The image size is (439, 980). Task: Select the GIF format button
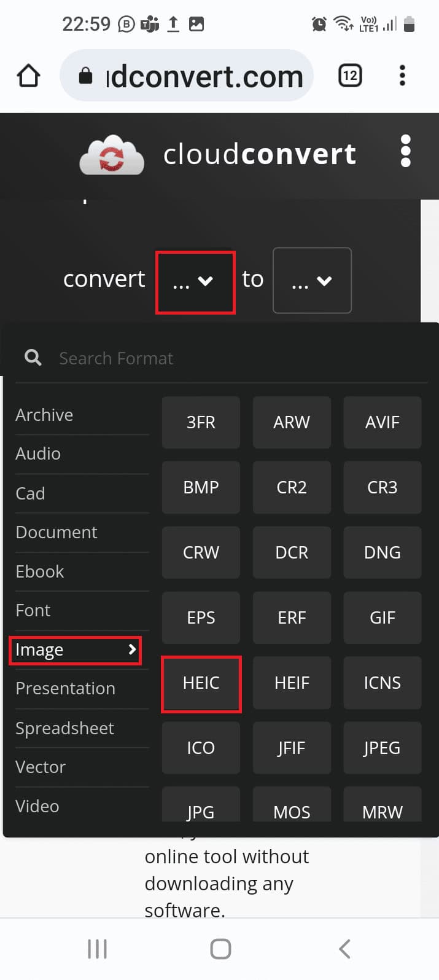[x=382, y=617]
